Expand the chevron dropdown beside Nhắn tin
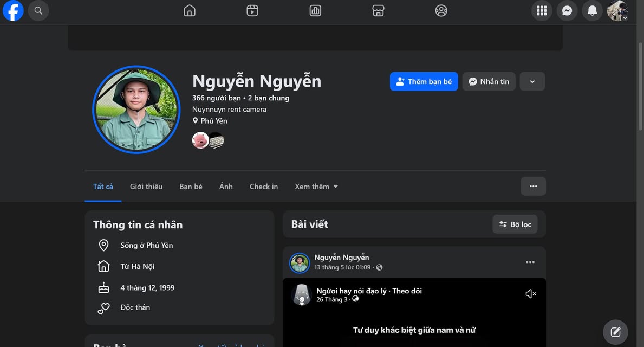The width and height of the screenshot is (644, 347). 532,81
